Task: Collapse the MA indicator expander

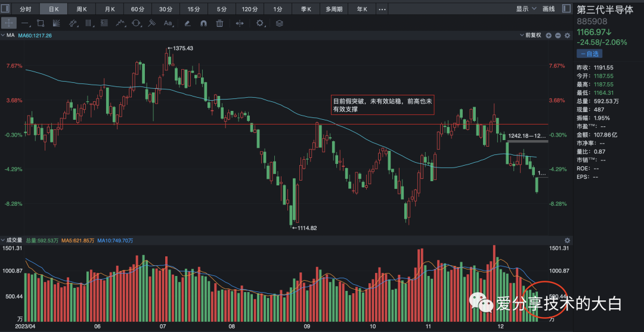Action: 4,36
